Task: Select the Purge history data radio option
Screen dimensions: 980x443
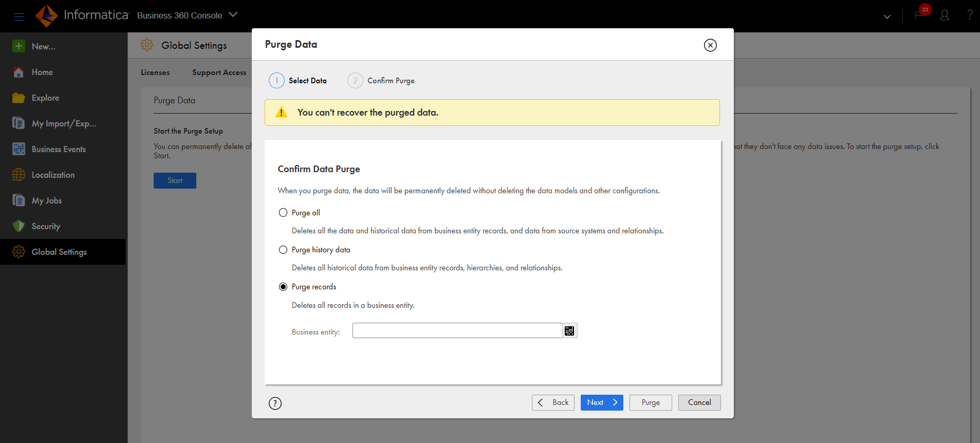Action: (283, 250)
